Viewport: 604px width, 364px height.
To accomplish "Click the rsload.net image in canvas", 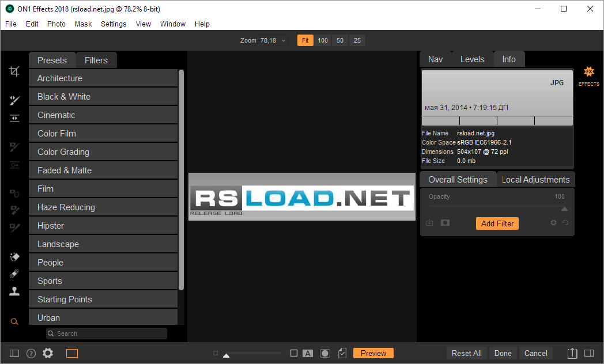I will (301, 196).
